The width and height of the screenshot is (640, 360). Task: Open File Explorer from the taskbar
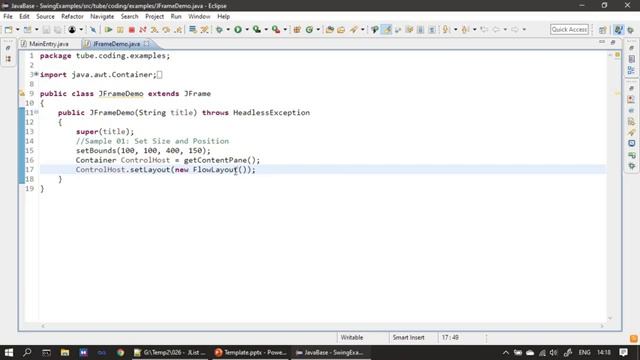point(64,352)
